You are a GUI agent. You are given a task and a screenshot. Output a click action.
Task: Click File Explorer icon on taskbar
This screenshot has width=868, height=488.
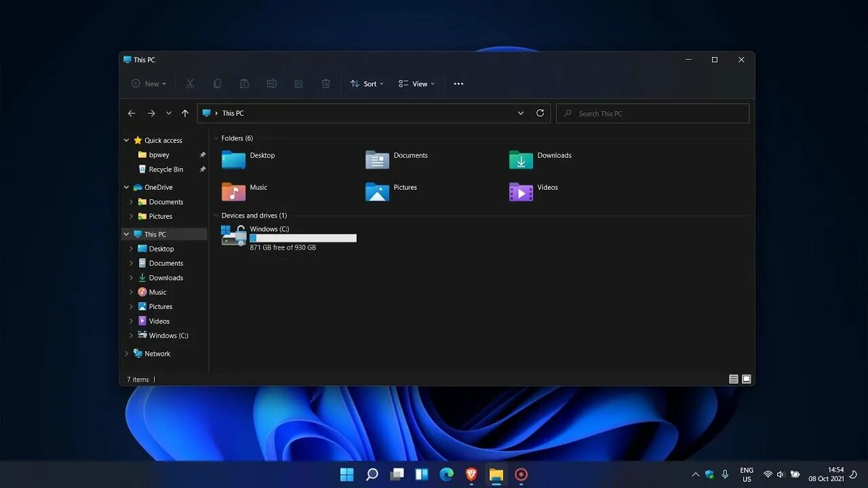tap(496, 474)
